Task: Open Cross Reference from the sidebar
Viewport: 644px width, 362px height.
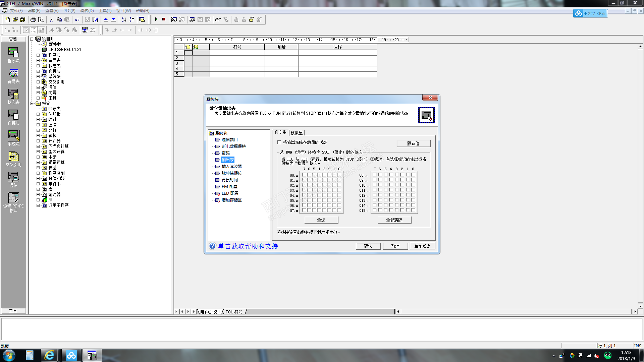Action: (13, 159)
